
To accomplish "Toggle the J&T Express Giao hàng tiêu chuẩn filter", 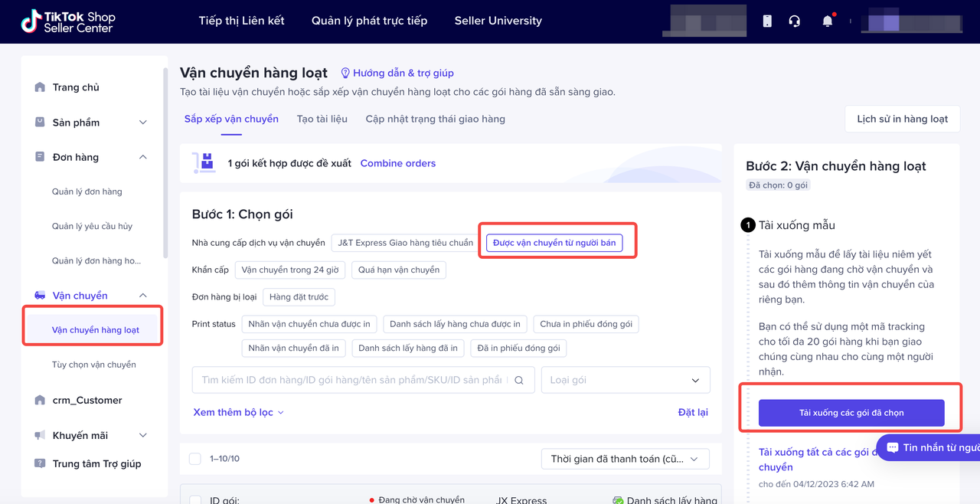I will 405,243.
